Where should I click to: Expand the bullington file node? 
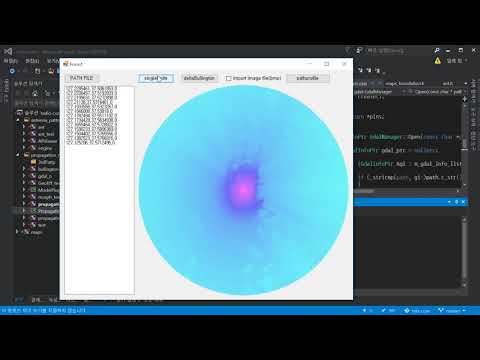(24, 169)
